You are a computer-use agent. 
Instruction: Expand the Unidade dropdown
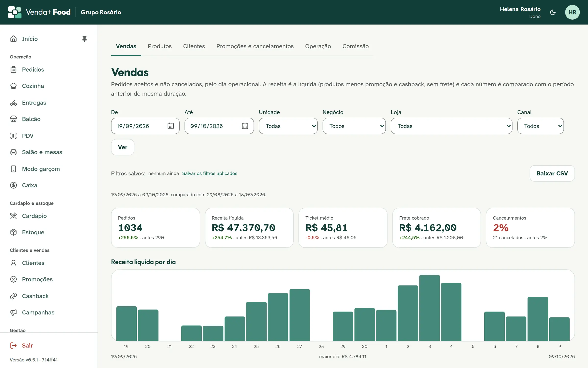pyautogui.click(x=288, y=126)
